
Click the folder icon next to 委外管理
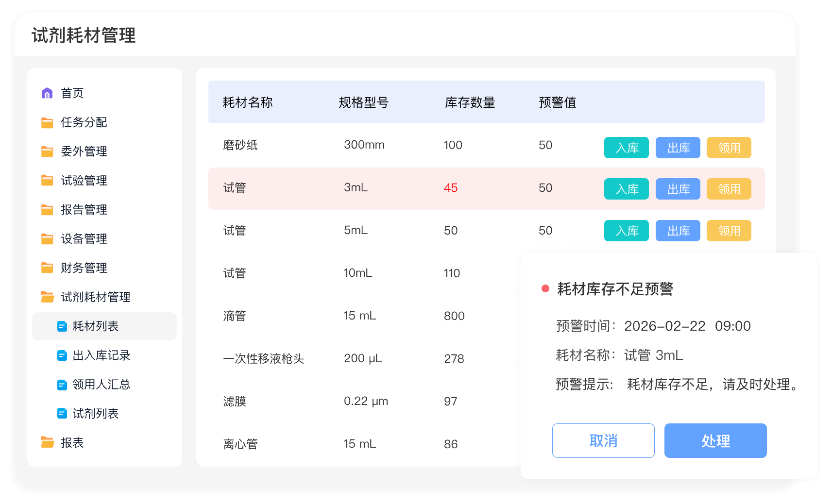[47, 151]
